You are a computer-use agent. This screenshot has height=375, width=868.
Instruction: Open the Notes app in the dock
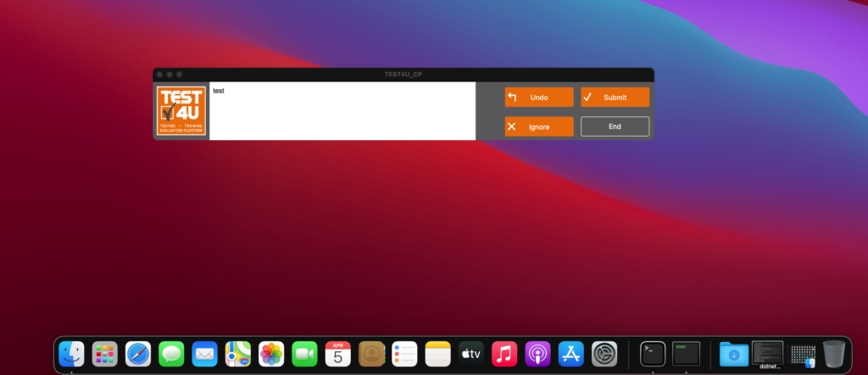click(x=438, y=354)
